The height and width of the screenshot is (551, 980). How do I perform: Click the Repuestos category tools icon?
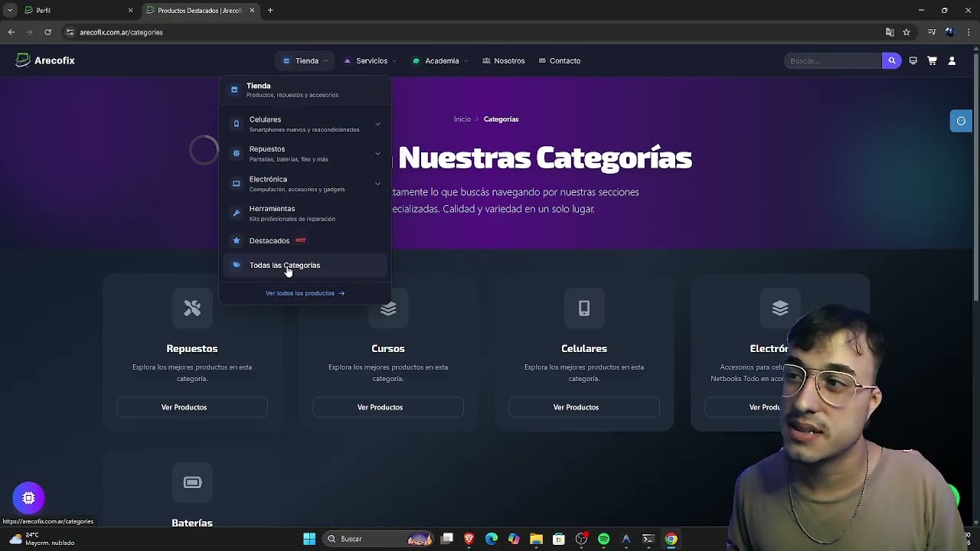192,308
